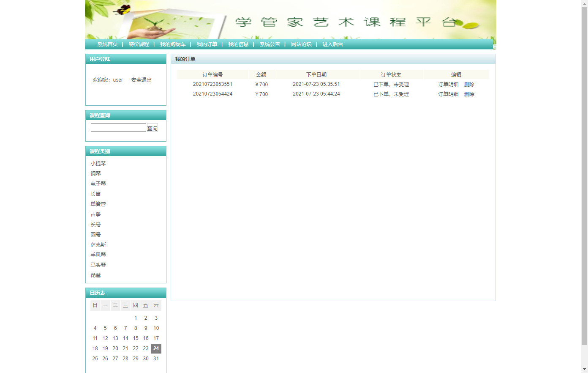This screenshot has height=373, width=588.
Task: Open the 马头琴 course category
Action: click(x=98, y=265)
